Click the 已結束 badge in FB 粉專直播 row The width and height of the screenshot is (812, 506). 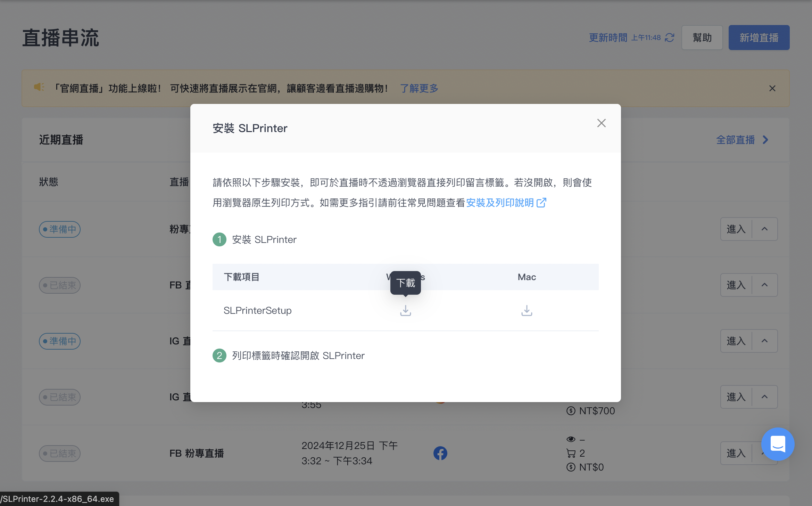click(60, 454)
